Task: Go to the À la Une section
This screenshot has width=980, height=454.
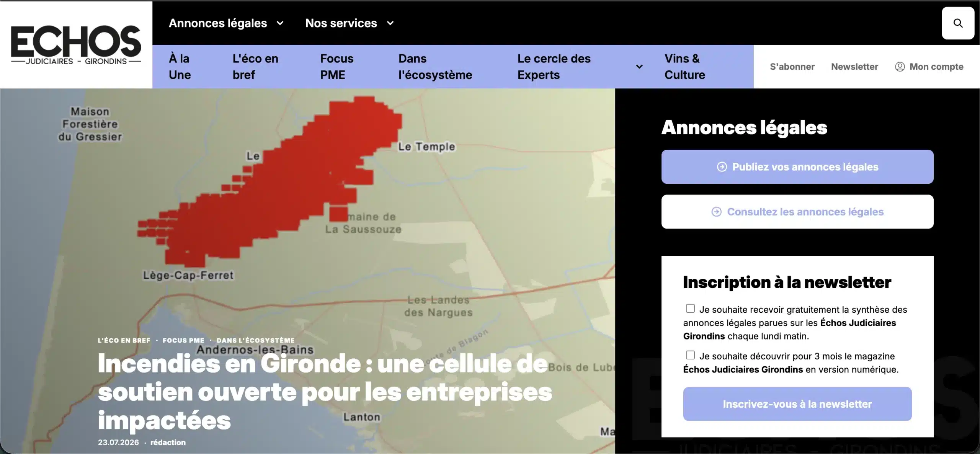Action: [x=180, y=67]
